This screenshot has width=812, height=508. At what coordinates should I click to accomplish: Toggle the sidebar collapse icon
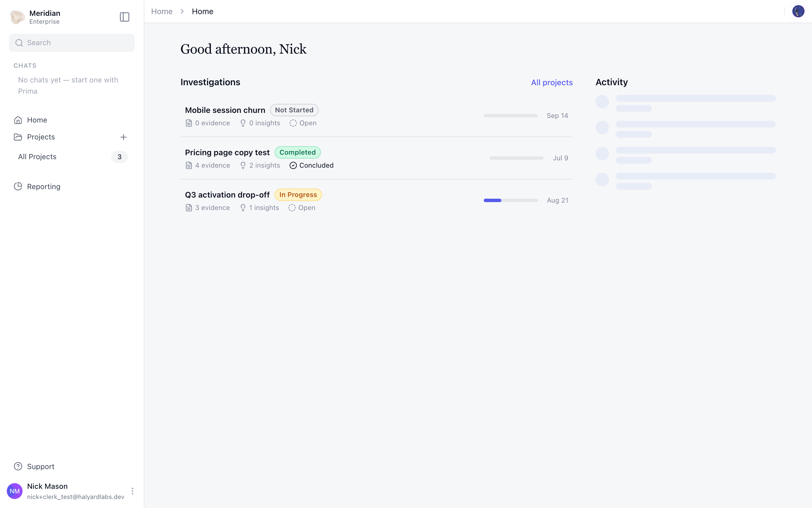[x=125, y=17]
